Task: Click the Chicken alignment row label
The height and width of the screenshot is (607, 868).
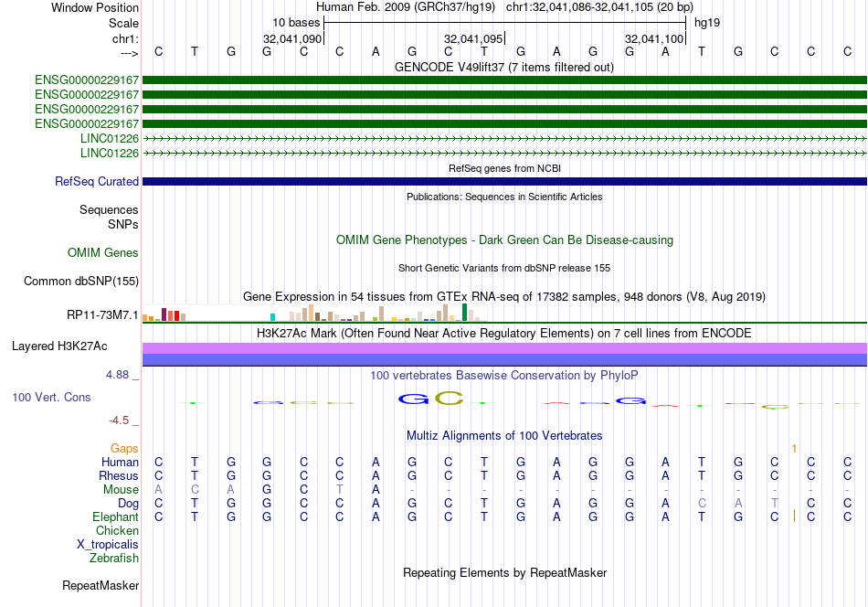Action: pos(117,531)
